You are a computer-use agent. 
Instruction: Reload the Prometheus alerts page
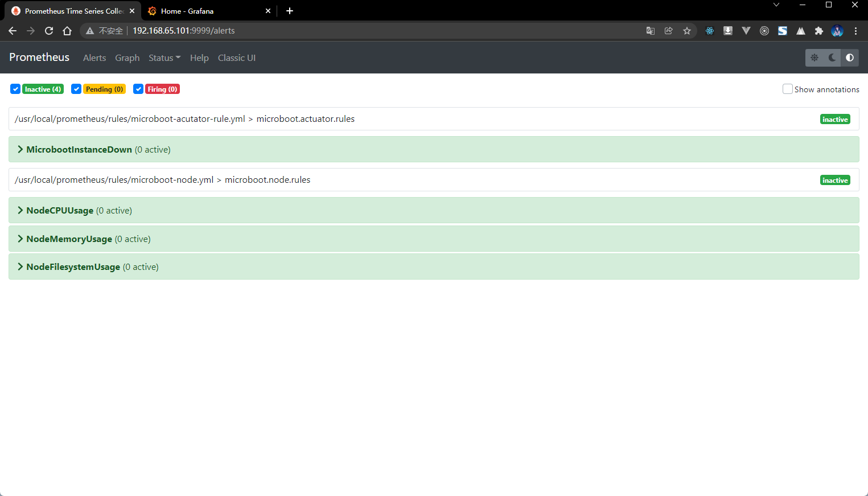pos(49,31)
